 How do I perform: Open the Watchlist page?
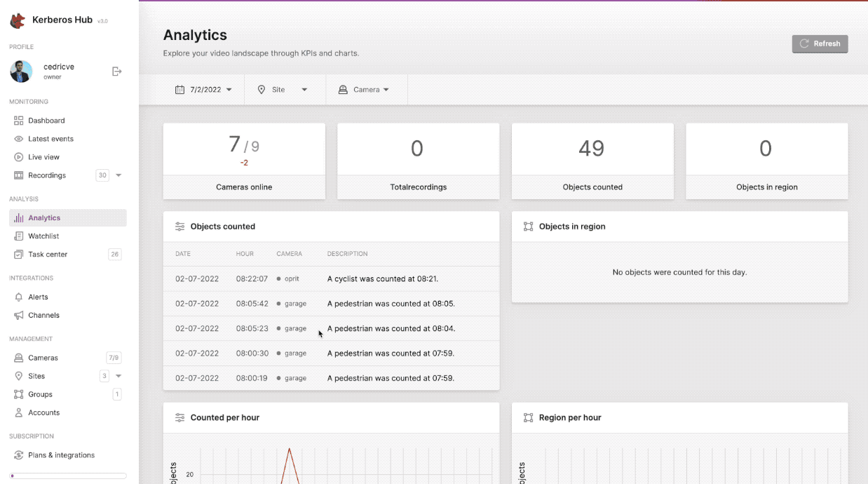43,236
